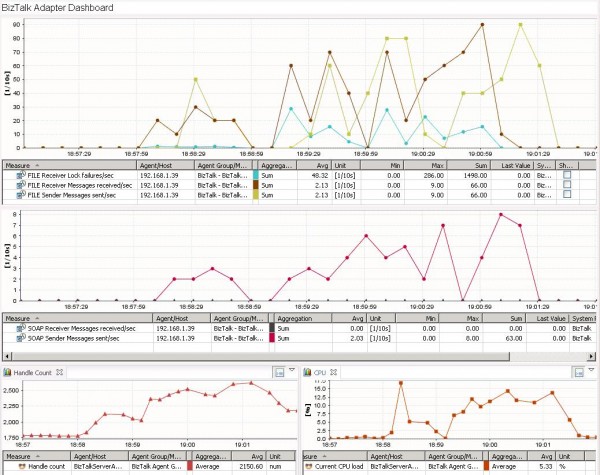Viewport: 600px width, 475px height.
Task: Click the SOAP Receiver Messages received/sec measure icon
Action: pyautogui.click(x=21, y=328)
